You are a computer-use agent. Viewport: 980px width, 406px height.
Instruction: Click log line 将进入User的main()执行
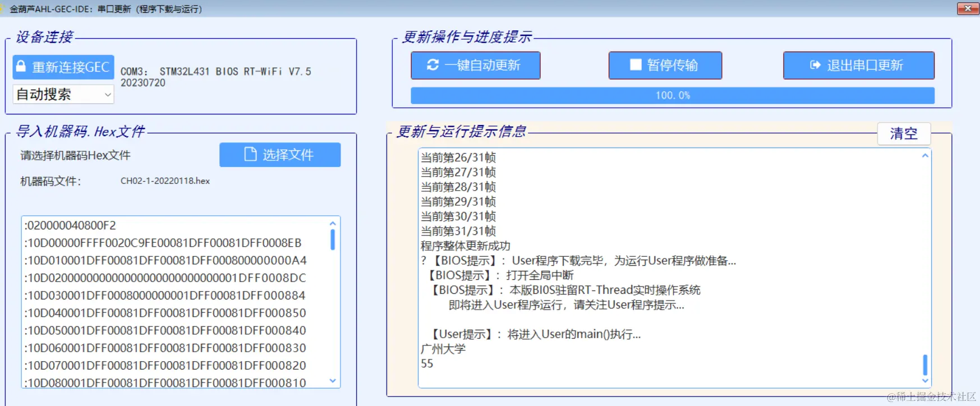(535, 334)
